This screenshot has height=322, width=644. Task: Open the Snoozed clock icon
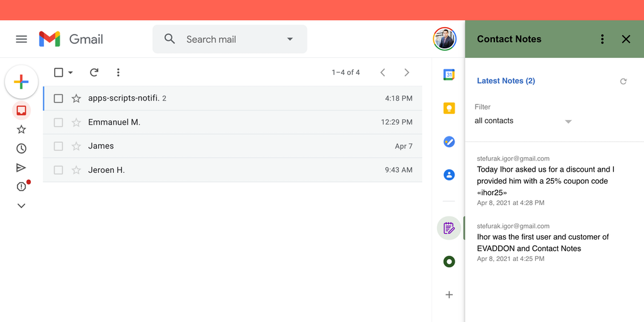pyautogui.click(x=21, y=148)
